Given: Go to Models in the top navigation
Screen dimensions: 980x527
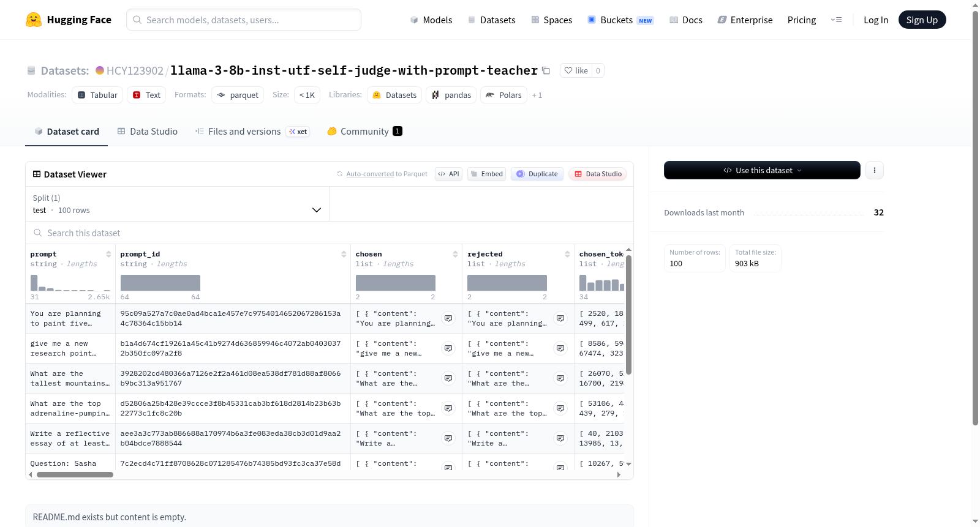Looking at the screenshot, I should point(431,20).
